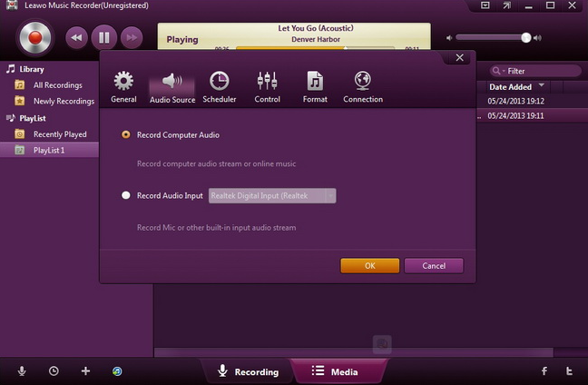Close the settings dialog
This screenshot has height=385, width=588.
point(459,57)
